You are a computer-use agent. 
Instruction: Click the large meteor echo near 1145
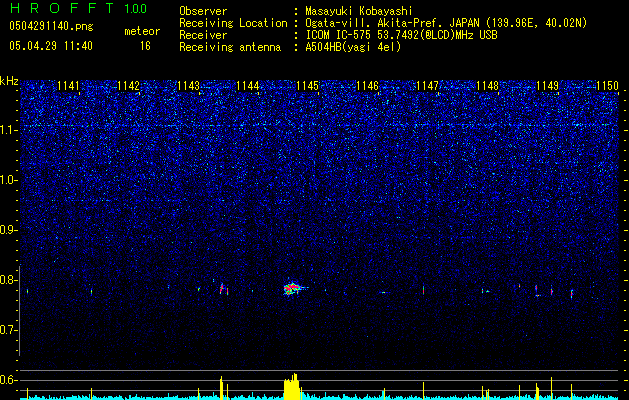293,288
